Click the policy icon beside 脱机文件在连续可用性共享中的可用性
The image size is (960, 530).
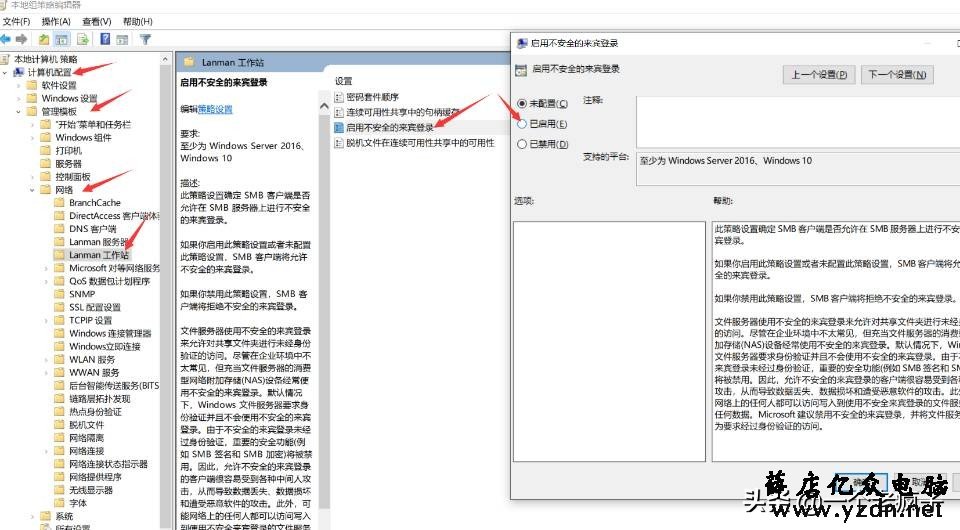(339, 143)
